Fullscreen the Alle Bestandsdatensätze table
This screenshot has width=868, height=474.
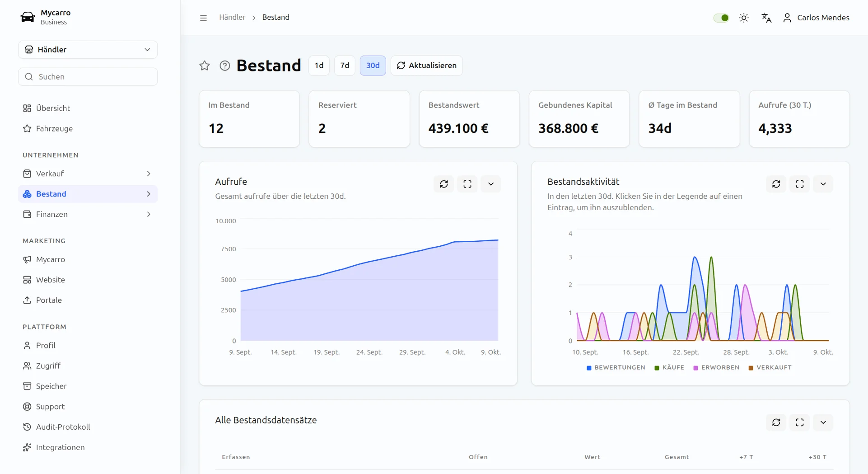800,422
